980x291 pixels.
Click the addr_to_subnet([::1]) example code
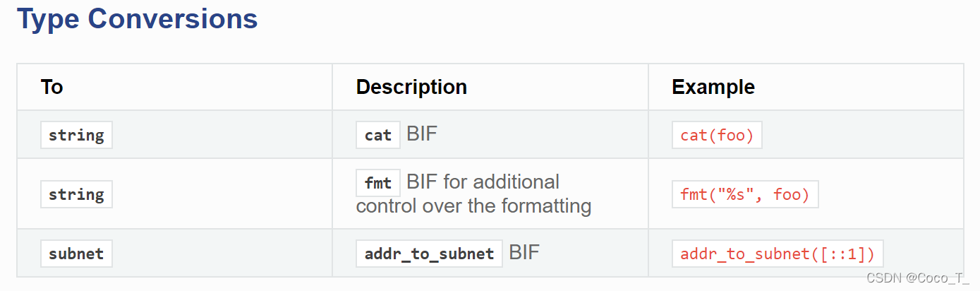[x=778, y=254]
